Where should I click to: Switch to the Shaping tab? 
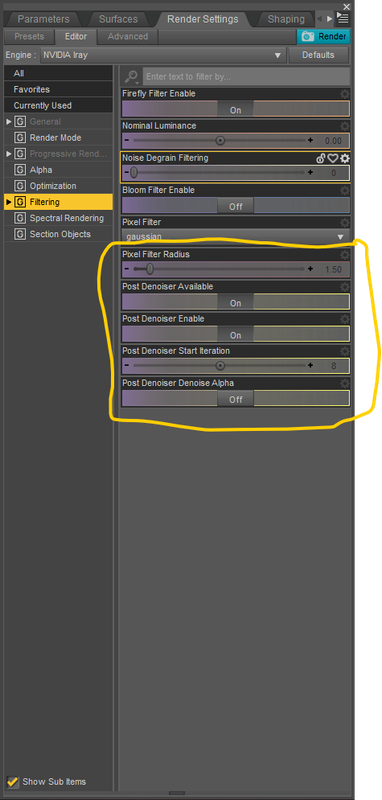point(286,19)
